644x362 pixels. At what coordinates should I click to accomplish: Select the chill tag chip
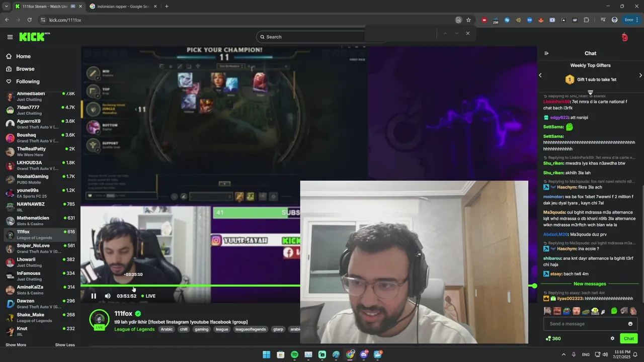[184, 329]
